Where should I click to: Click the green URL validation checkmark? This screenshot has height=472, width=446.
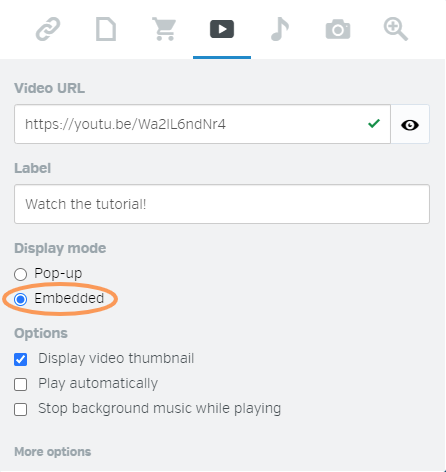[x=374, y=124]
